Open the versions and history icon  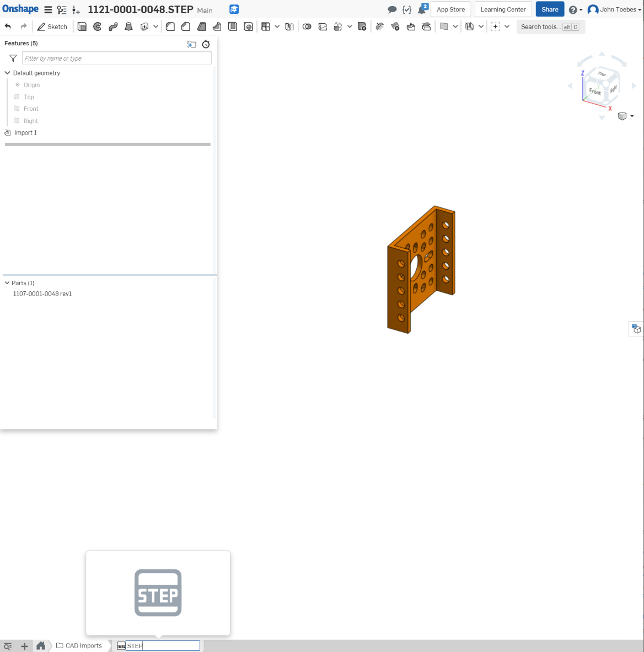coord(62,9)
